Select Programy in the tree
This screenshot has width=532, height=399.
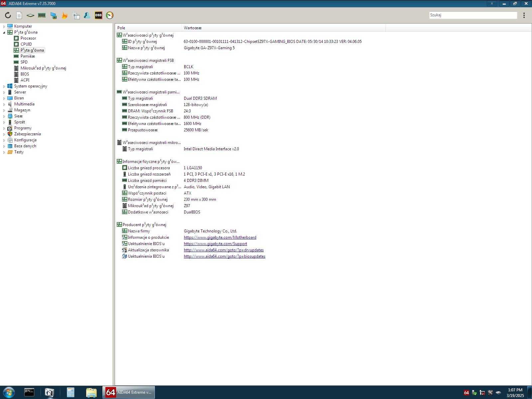coord(23,128)
